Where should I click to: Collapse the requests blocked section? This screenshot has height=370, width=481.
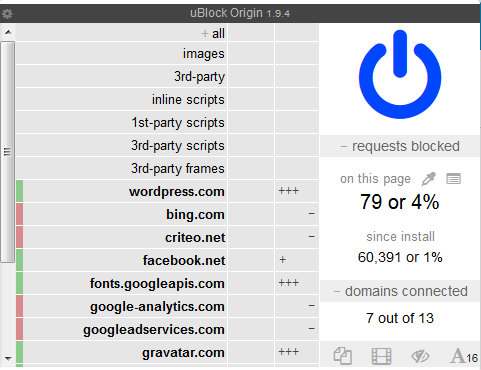[x=400, y=146]
